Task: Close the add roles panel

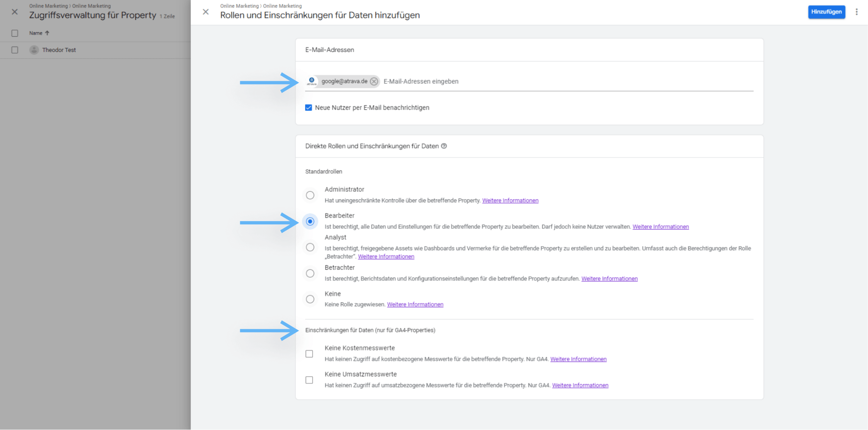Action: [206, 12]
